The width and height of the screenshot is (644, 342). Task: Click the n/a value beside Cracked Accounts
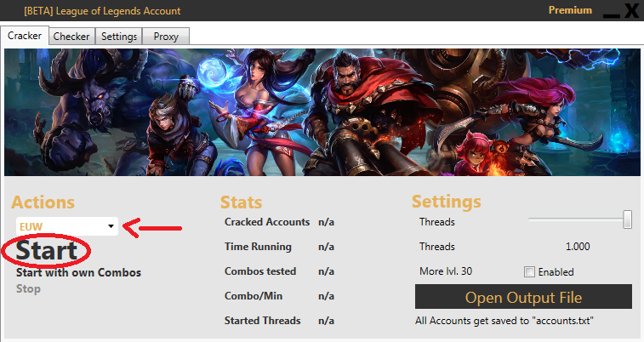326,222
